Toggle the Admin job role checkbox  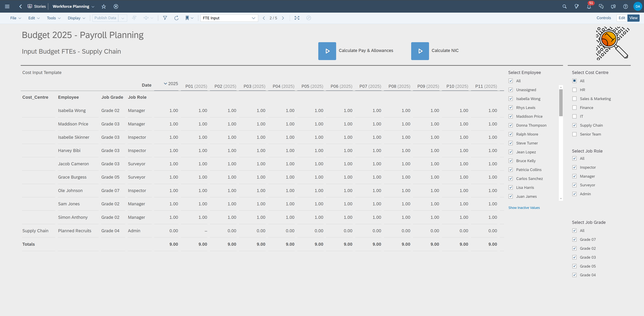click(574, 194)
